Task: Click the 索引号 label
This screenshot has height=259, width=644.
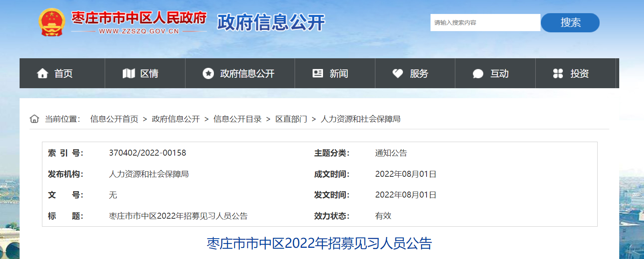Action: pos(66,153)
